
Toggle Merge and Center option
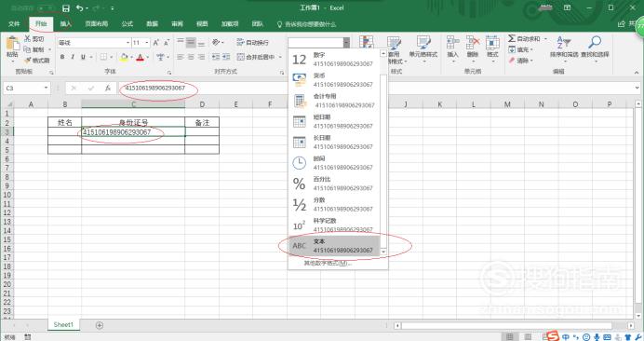(256, 57)
